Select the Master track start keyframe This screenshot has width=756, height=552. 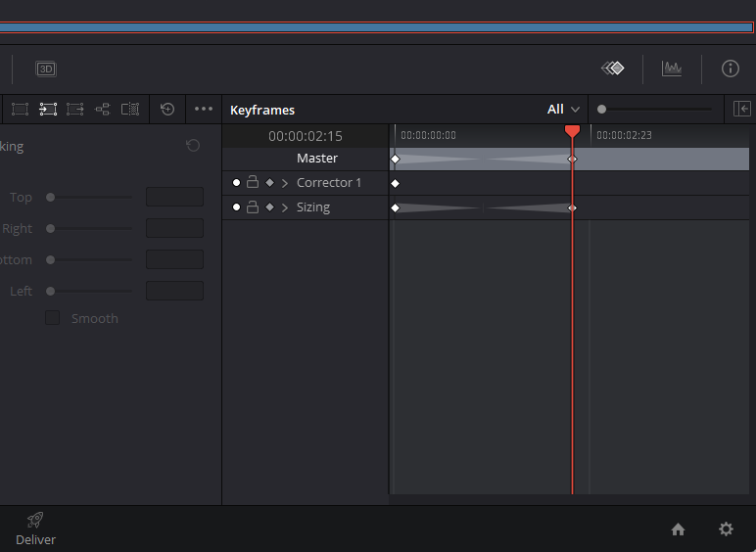click(396, 159)
